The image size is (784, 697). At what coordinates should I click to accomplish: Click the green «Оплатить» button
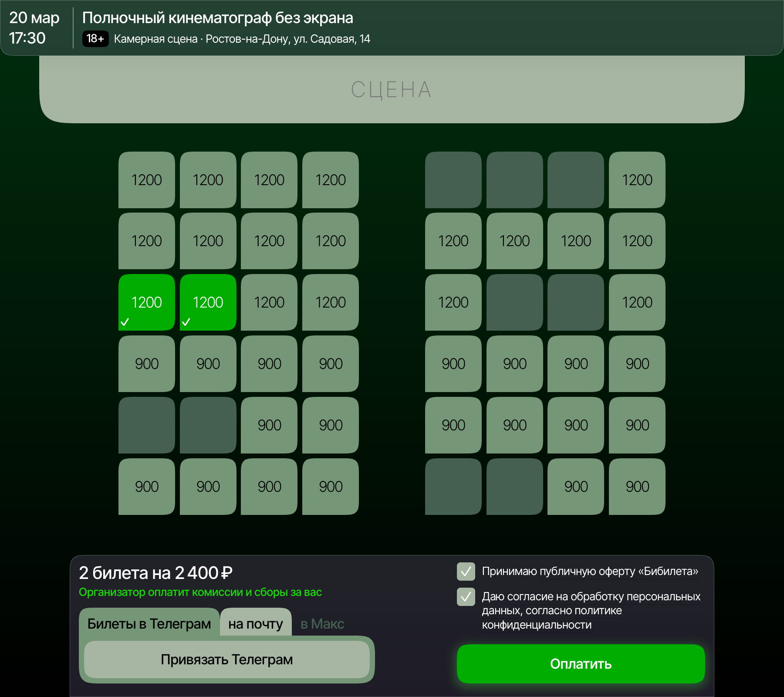point(581,664)
